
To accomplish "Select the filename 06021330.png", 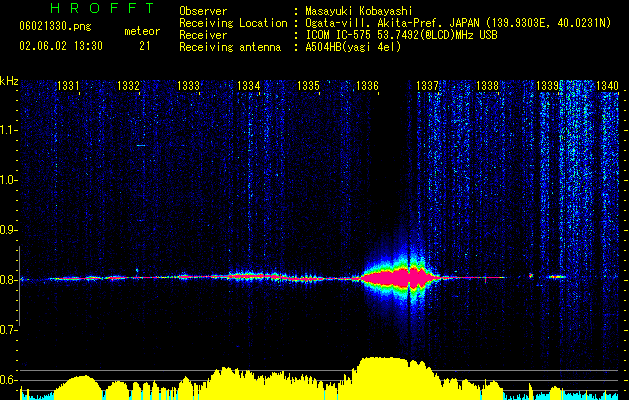I will pyautogui.click(x=55, y=26).
